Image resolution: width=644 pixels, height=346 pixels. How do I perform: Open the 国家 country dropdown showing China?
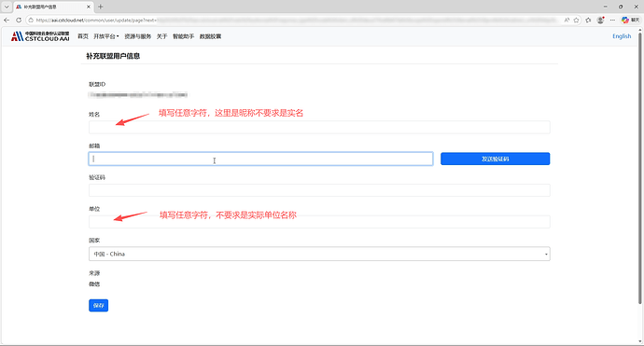click(x=319, y=254)
